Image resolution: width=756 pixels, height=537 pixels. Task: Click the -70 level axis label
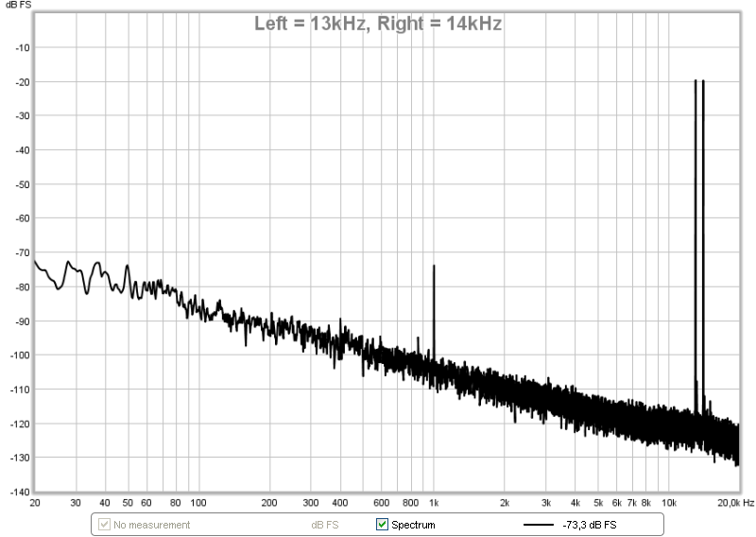(x=22, y=252)
